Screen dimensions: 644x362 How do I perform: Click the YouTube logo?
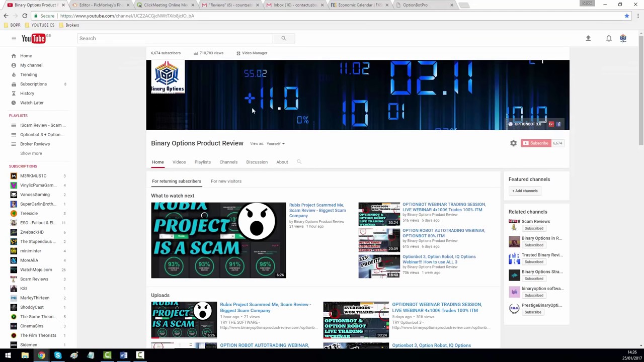(x=34, y=38)
